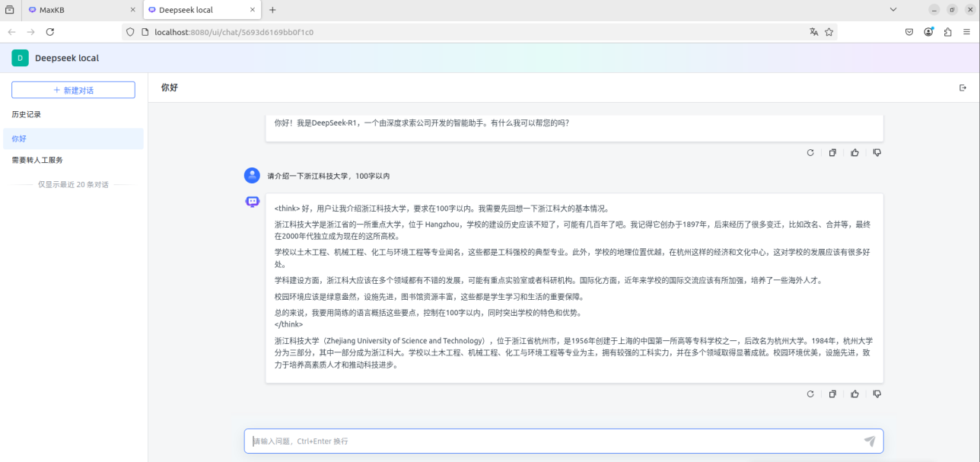Open a new browser tab
980x462 pixels.
[x=272, y=10]
